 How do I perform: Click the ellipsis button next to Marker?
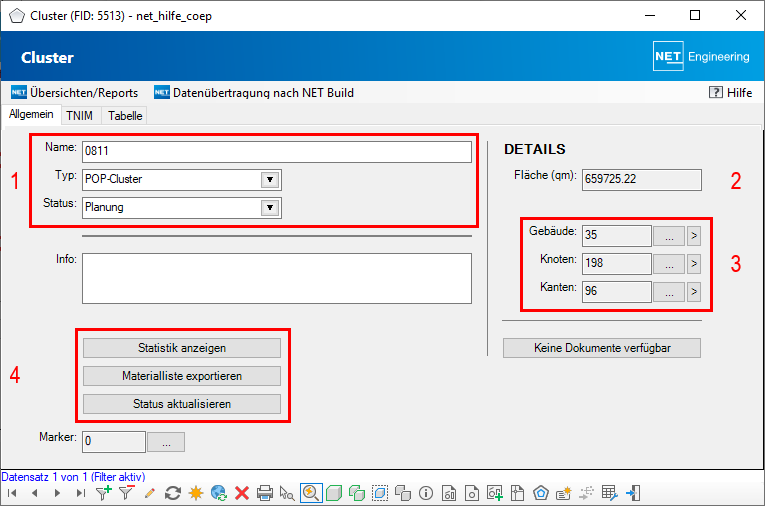pos(166,442)
